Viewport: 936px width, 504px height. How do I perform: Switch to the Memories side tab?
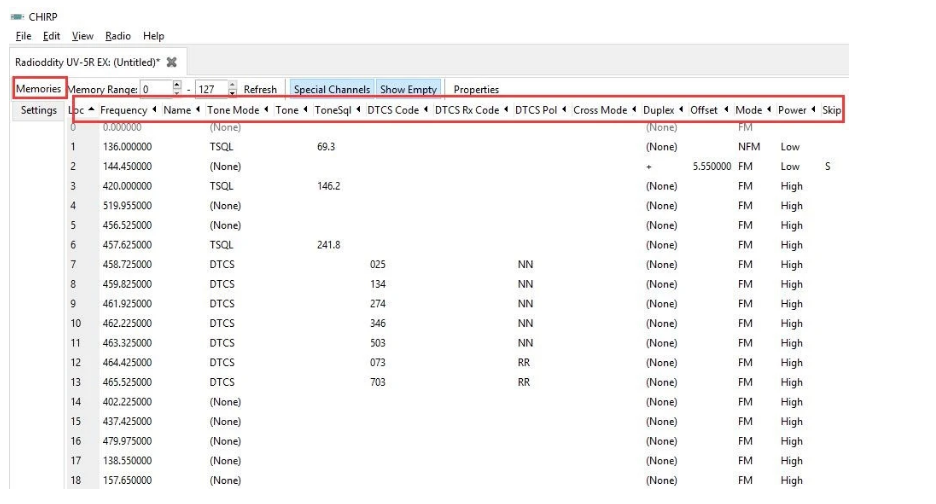[39, 89]
